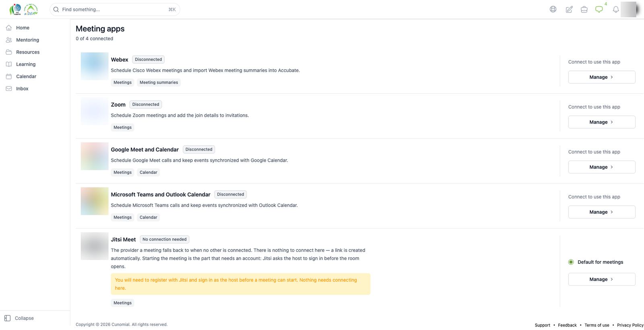Click Meetings tag under Zoom
This screenshot has height=330, width=644.
click(x=122, y=128)
